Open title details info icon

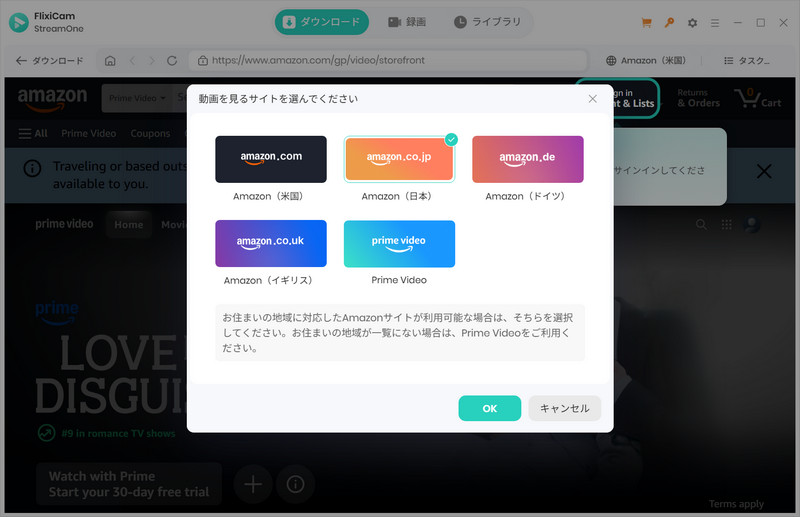pos(295,484)
